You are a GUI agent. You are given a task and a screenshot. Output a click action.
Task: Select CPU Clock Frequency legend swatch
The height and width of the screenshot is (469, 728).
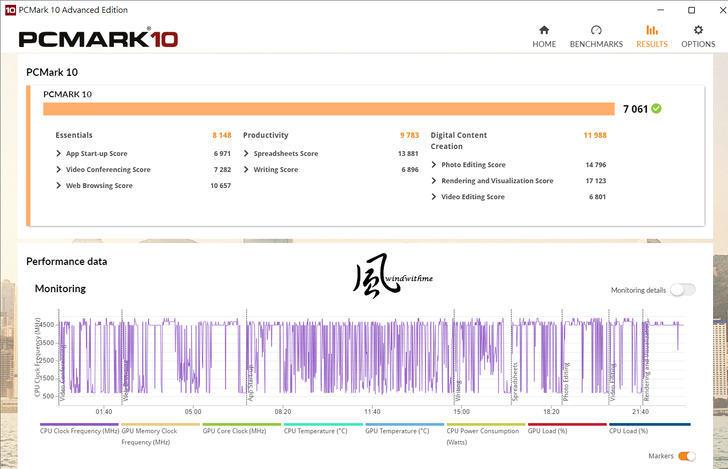pyautogui.click(x=79, y=424)
